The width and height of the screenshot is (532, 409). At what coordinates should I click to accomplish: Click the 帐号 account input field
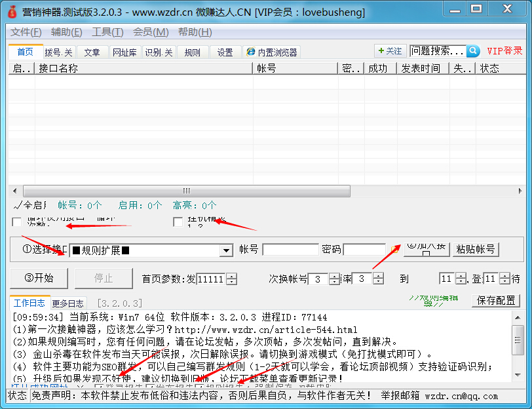click(290, 250)
